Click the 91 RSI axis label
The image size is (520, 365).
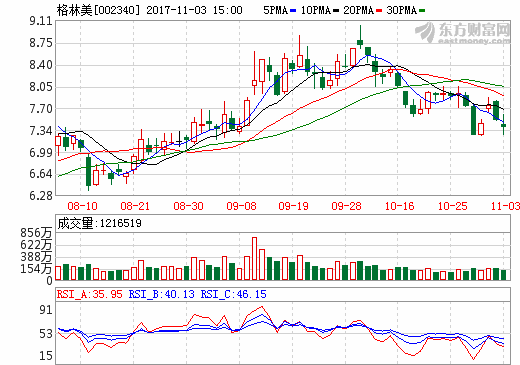(46, 310)
